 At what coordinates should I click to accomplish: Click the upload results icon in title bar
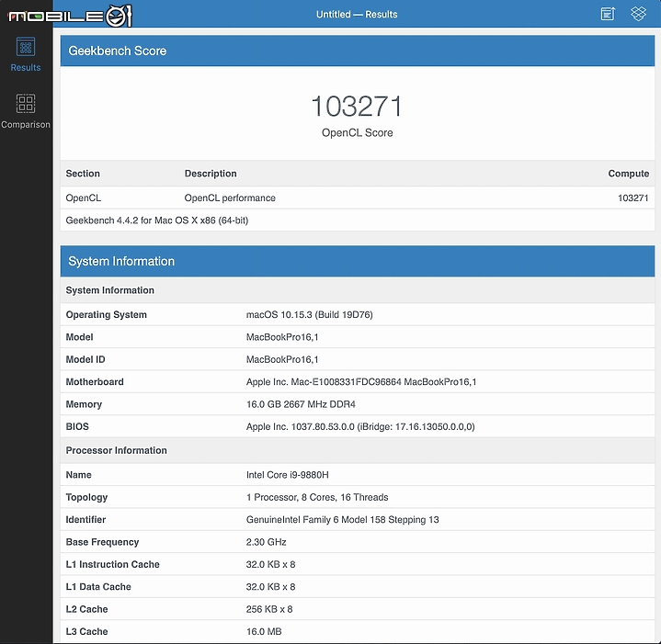point(608,14)
